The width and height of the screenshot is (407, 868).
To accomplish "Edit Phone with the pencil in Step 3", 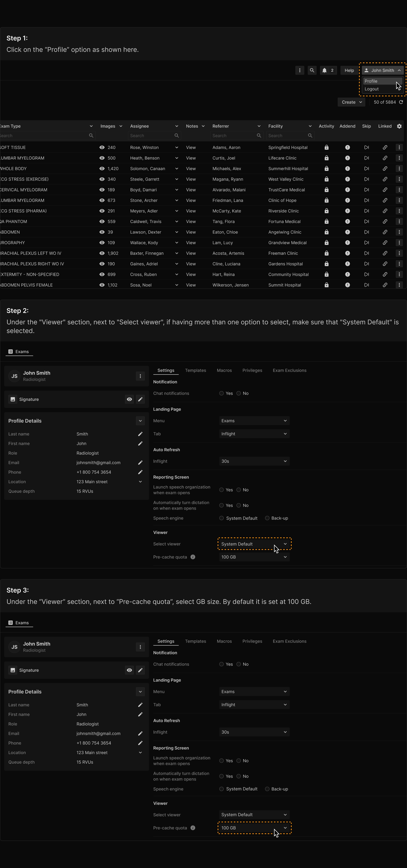I will [141, 743].
